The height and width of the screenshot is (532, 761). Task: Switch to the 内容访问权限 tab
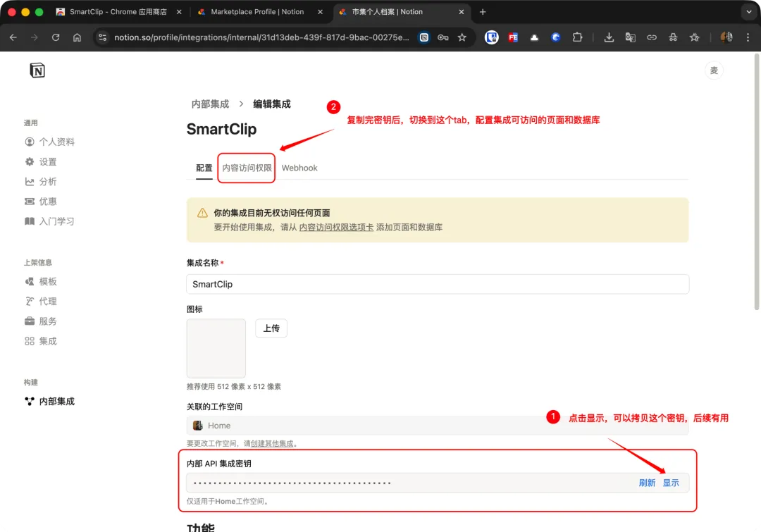pyautogui.click(x=247, y=168)
